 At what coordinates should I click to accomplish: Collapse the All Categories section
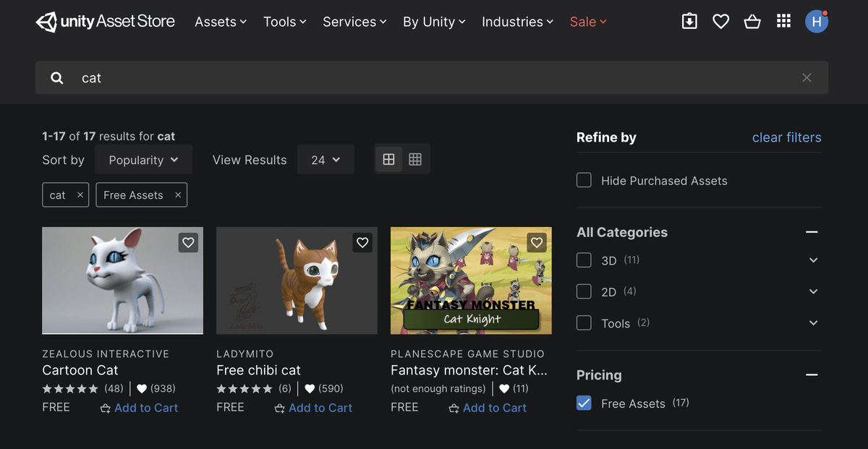click(x=812, y=232)
